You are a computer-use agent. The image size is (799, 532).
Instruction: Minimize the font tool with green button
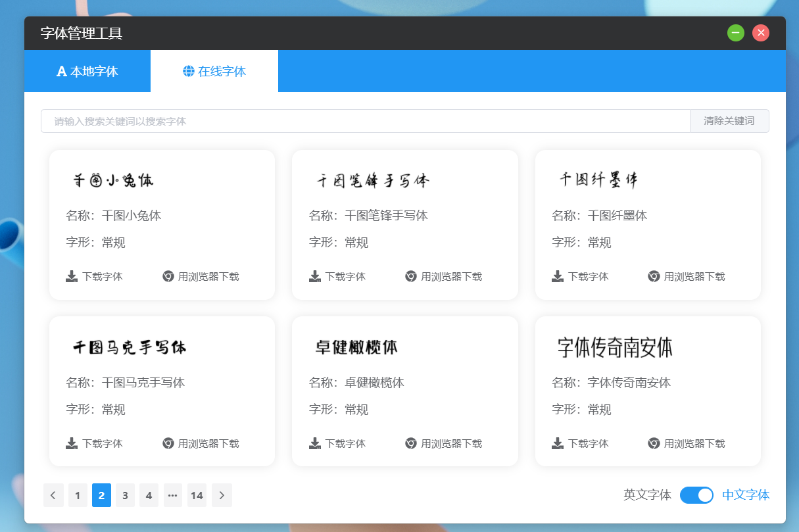[x=736, y=33]
